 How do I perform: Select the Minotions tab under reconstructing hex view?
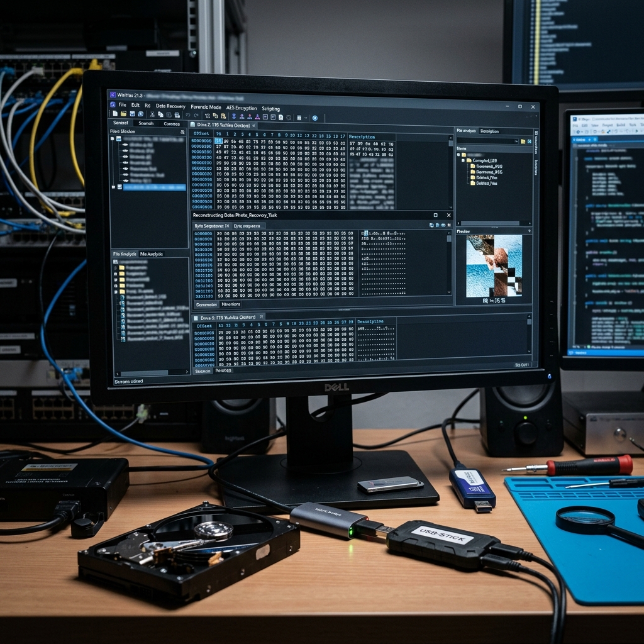click(231, 304)
